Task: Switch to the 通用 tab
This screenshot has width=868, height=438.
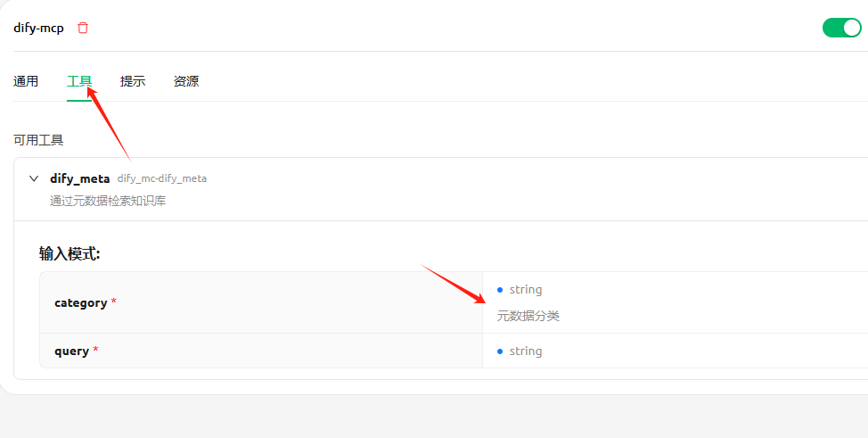Action: point(26,81)
